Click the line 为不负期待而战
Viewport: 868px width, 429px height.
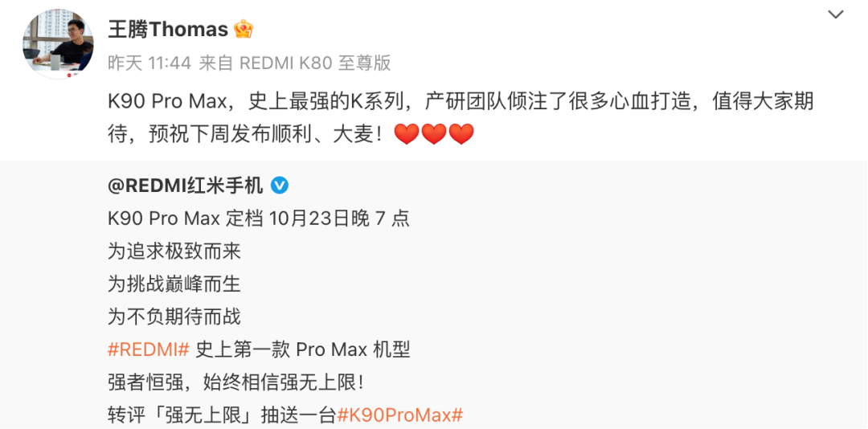tap(174, 317)
